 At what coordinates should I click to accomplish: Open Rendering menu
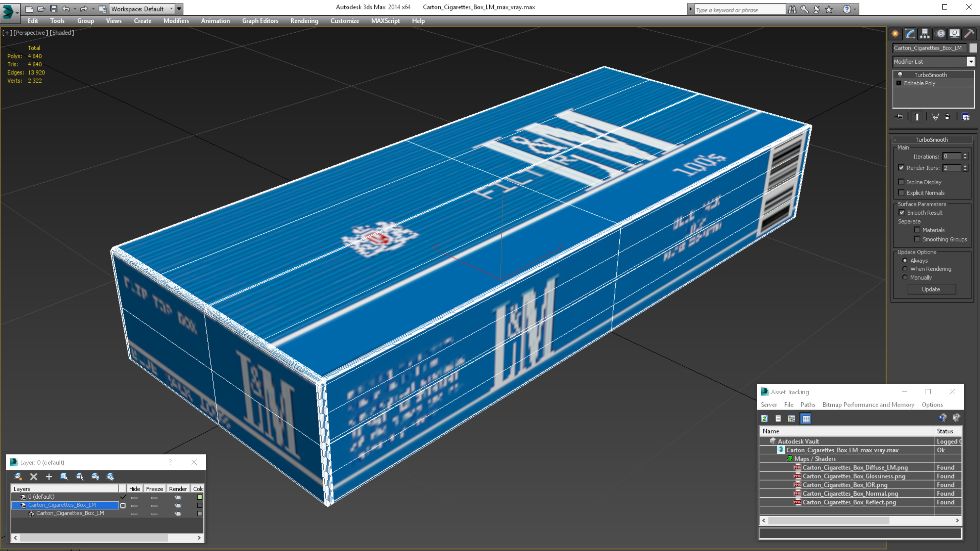tap(304, 20)
